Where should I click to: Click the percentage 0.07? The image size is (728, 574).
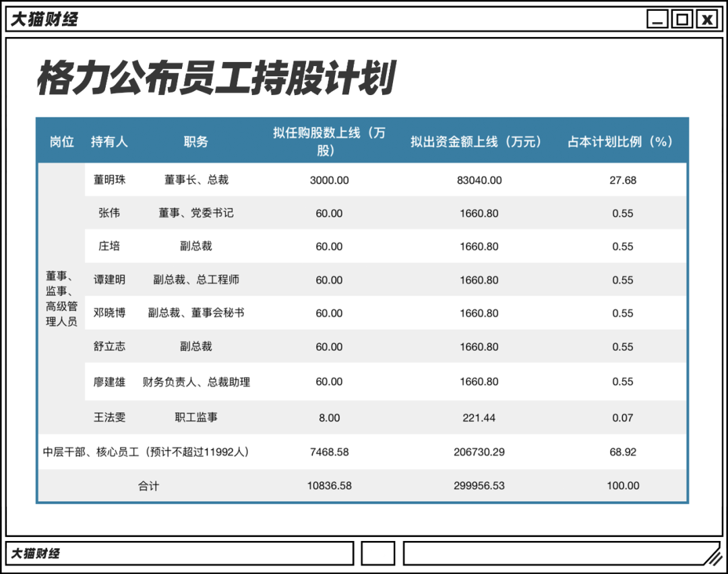coord(623,418)
